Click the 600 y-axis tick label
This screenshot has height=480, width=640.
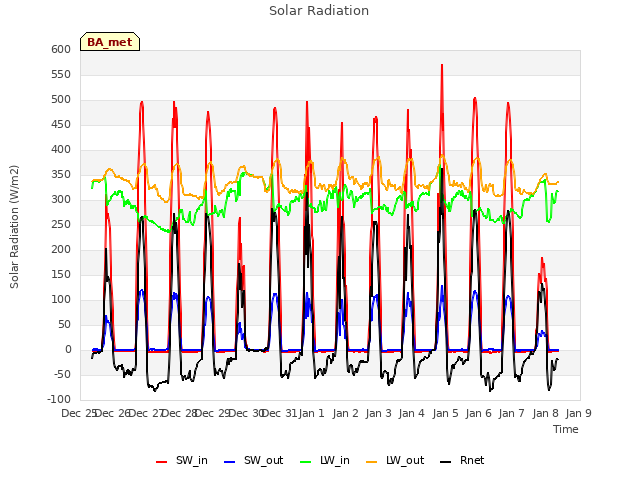61,49
